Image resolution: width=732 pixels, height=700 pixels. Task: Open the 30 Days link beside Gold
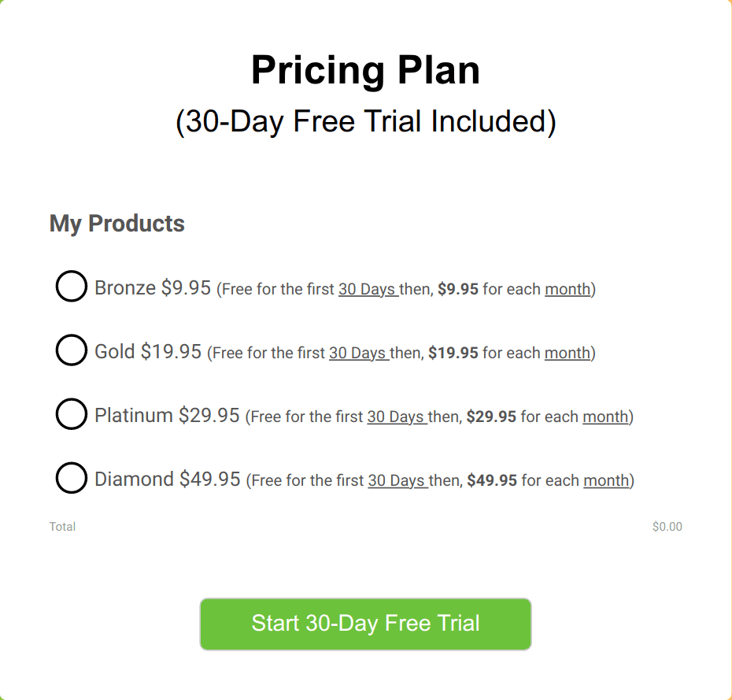[x=358, y=353]
